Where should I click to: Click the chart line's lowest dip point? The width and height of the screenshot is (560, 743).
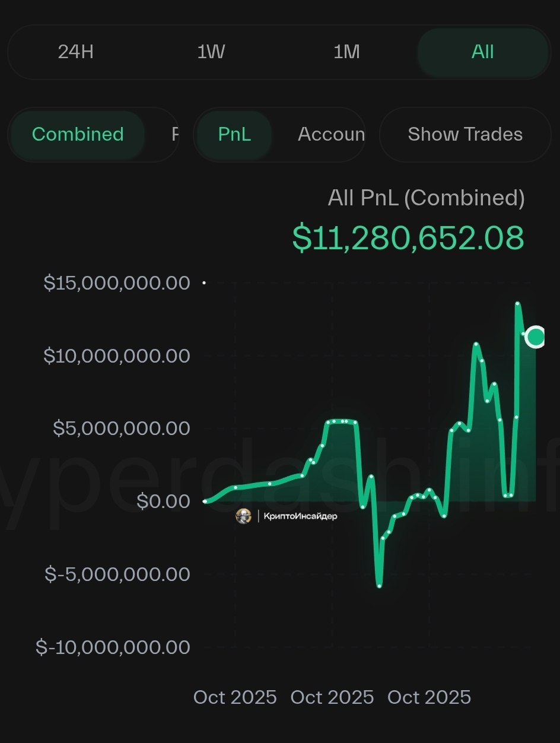click(x=379, y=586)
